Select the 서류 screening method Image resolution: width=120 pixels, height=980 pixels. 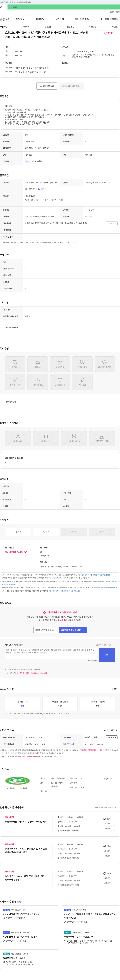tap(18, 532)
